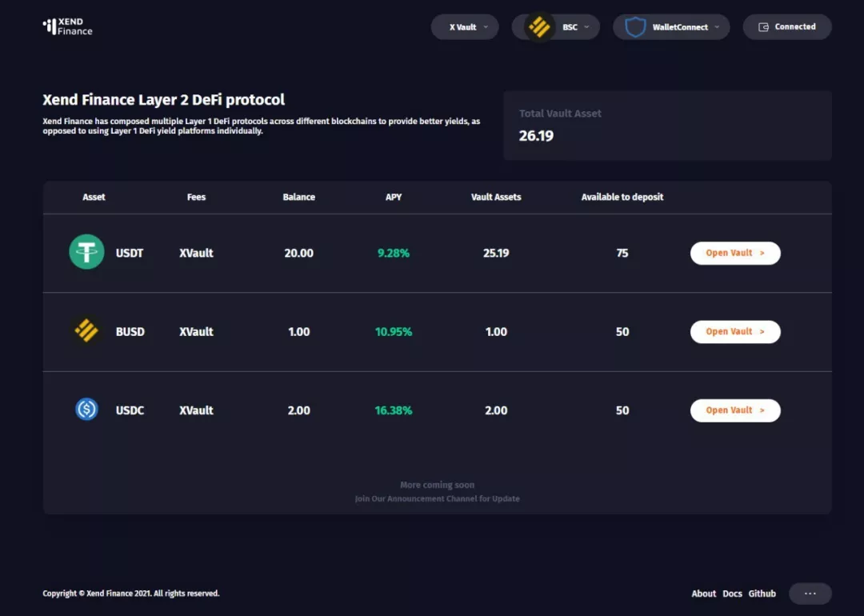Screen dimensions: 864x616
Task: Open the Docs link in footer
Action: tap(732, 594)
